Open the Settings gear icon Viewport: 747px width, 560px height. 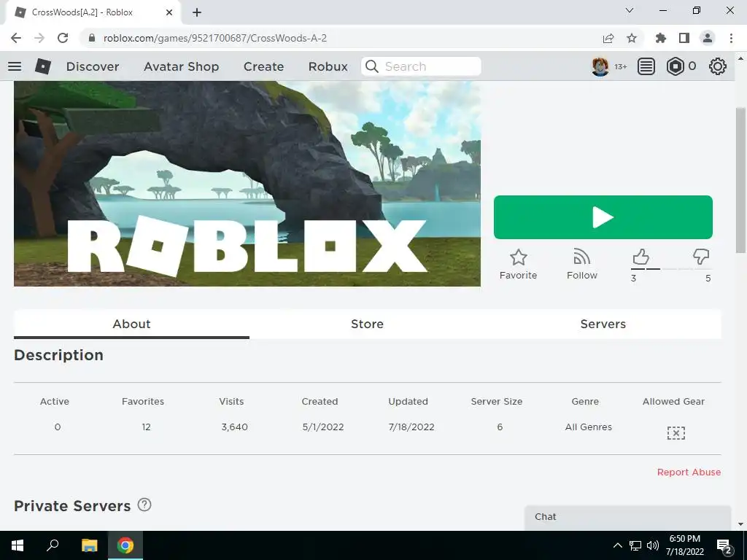point(718,66)
